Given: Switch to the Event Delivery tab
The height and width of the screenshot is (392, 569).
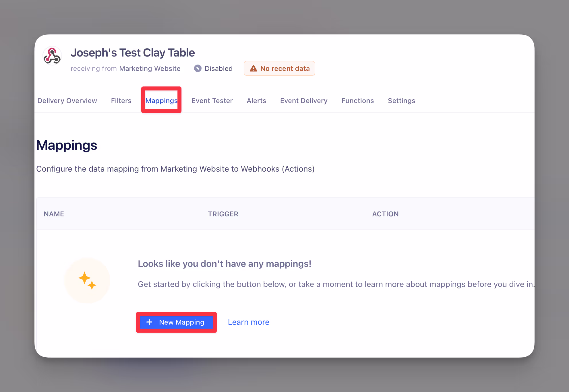Looking at the screenshot, I should 304,101.
